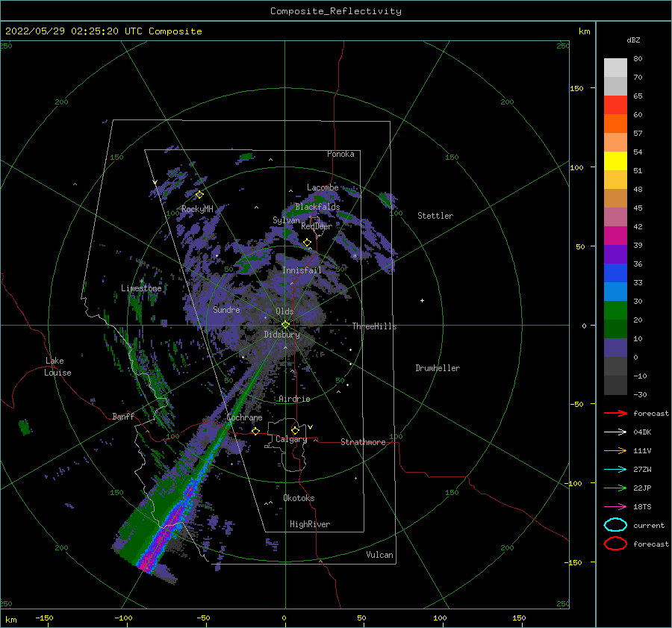Select the red 65 dBZ color swatch

click(615, 105)
